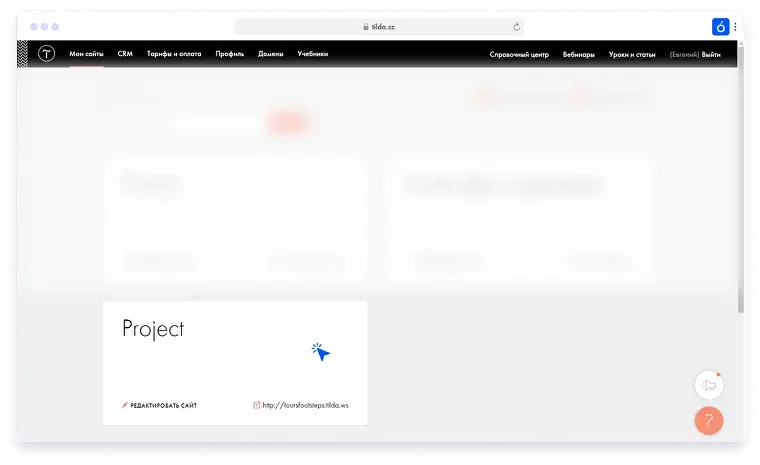Open the Вебинары link
The height and width of the screenshot is (465, 760).
pyautogui.click(x=579, y=54)
